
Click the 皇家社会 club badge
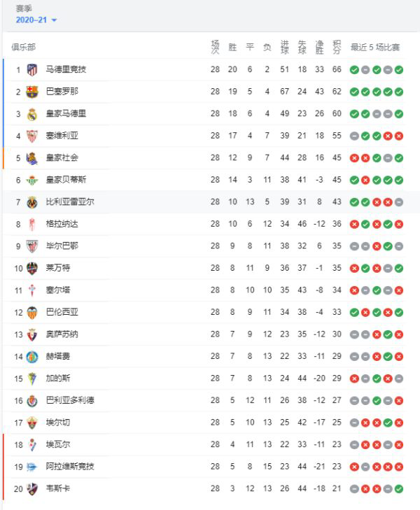(x=32, y=158)
